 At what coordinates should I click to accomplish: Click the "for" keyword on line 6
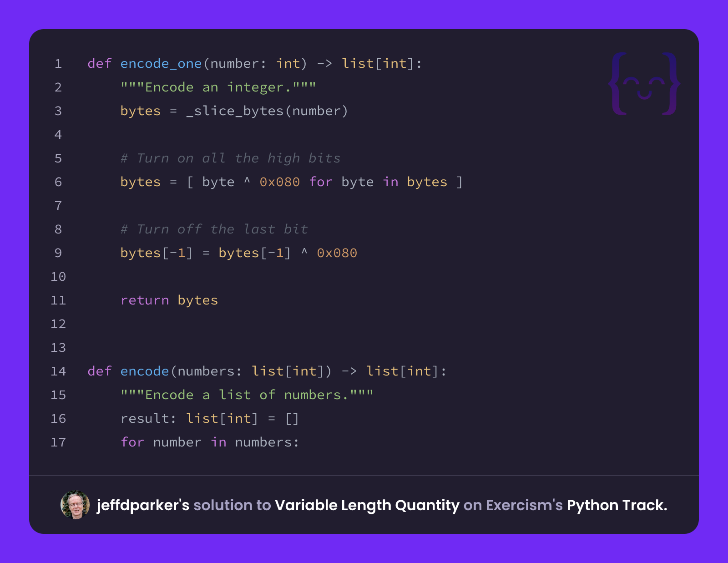[321, 182]
